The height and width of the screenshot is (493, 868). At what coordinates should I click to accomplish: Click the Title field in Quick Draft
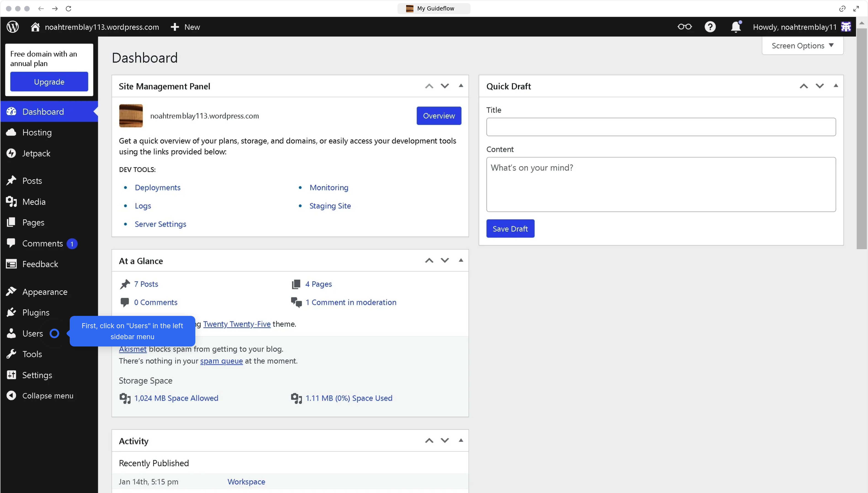click(x=661, y=127)
